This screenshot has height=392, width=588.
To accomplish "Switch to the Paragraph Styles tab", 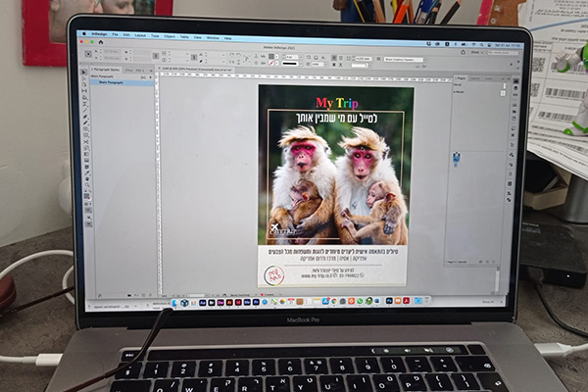I will point(106,71).
